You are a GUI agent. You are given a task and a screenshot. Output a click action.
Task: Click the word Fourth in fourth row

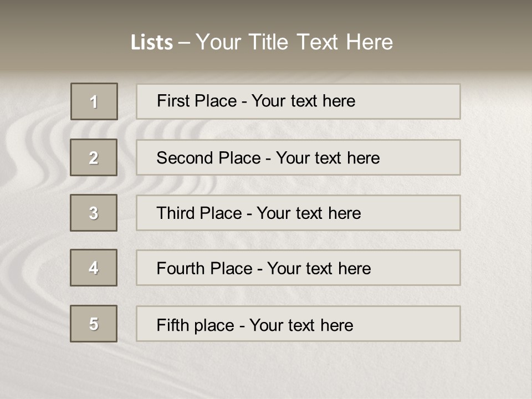[180, 268]
